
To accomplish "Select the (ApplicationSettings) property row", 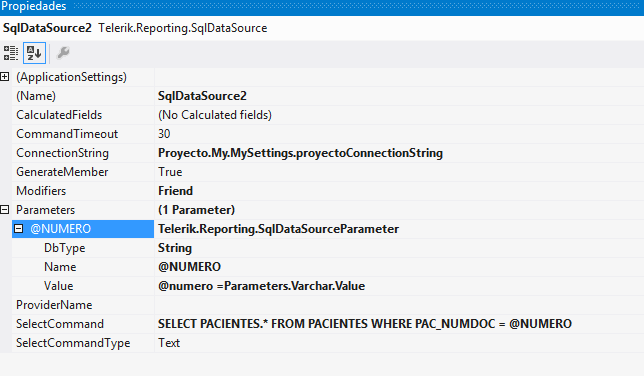I will pos(71,77).
